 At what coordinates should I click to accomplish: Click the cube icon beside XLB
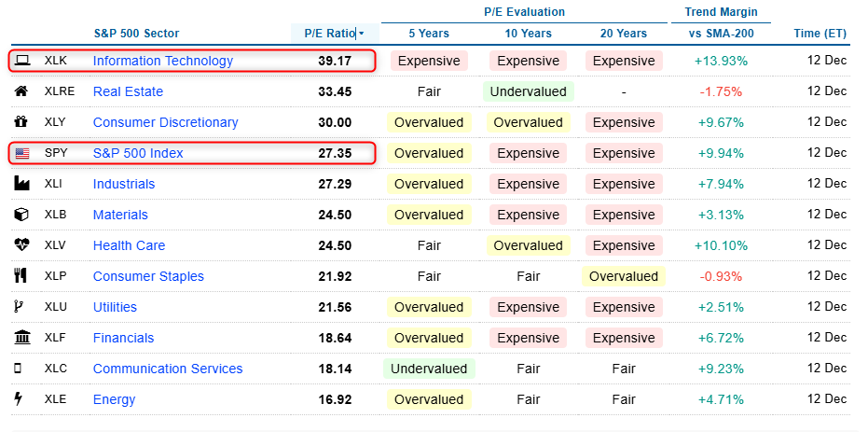pyautogui.click(x=21, y=215)
